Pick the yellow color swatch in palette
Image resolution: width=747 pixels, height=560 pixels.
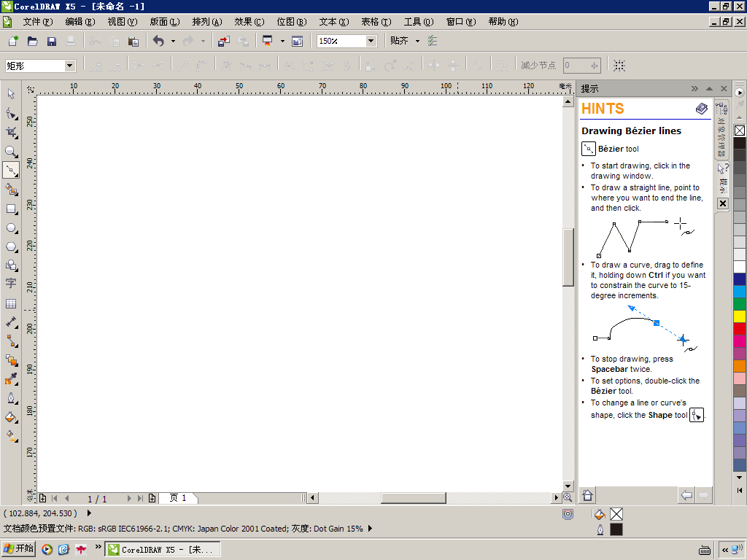pos(740,316)
